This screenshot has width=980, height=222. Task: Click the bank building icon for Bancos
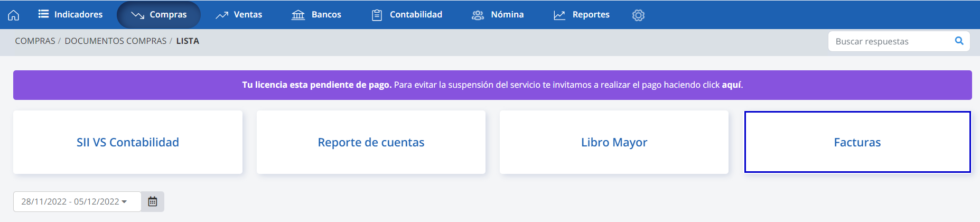(298, 15)
